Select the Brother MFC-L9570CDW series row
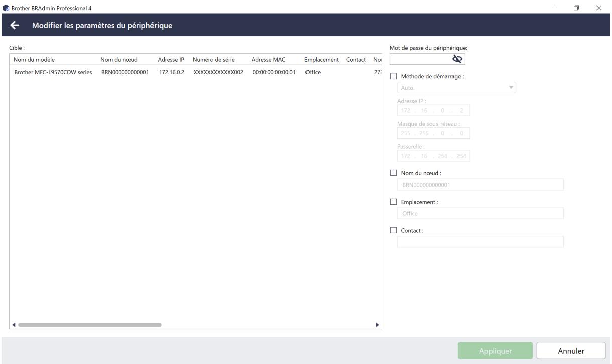The width and height of the screenshot is (612, 364). (196, 72)
